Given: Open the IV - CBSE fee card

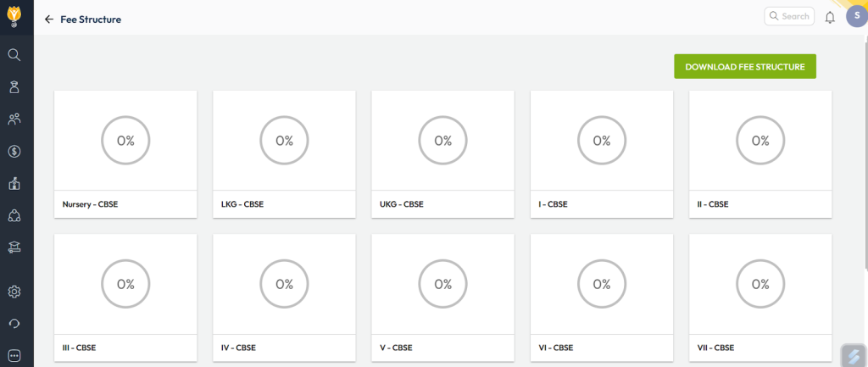Looking at the screenshot, I should (284, 297).
